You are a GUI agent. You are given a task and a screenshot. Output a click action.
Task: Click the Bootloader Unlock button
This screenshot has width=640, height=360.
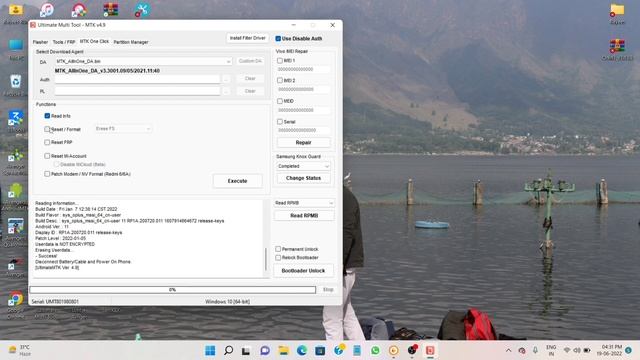point(303,271)
